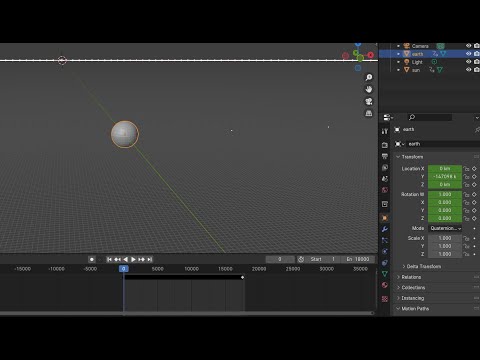
Task: Click the Collection properties tab icon
Action: (385, 204)
